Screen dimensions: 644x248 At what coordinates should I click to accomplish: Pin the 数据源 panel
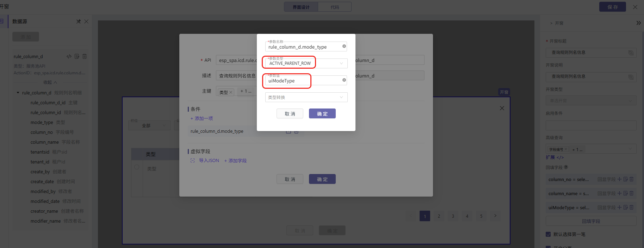pos(79,21)
